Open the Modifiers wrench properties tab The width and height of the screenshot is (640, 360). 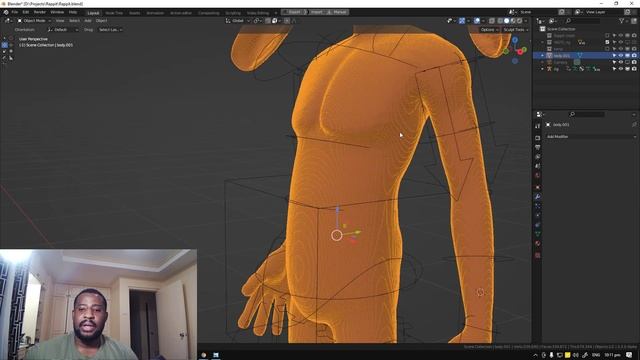pyautogui.click(x=538, y=197)
